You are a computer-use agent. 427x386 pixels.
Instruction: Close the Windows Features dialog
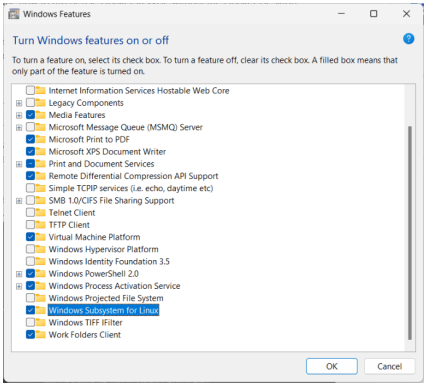406,14
